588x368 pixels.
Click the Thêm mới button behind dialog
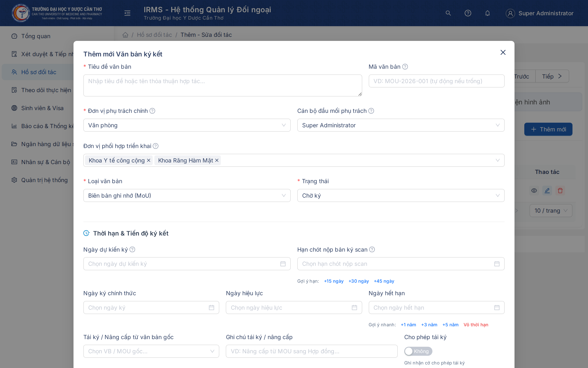(x=548, y=129)
